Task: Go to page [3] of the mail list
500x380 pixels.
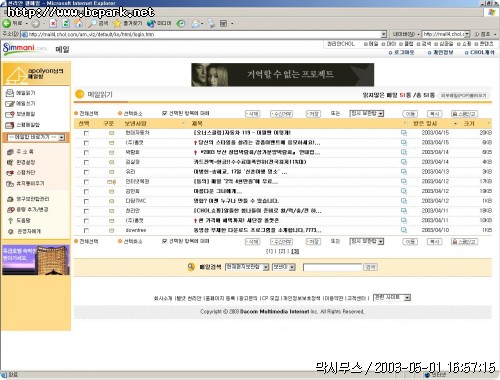Action: coord(295,251)
